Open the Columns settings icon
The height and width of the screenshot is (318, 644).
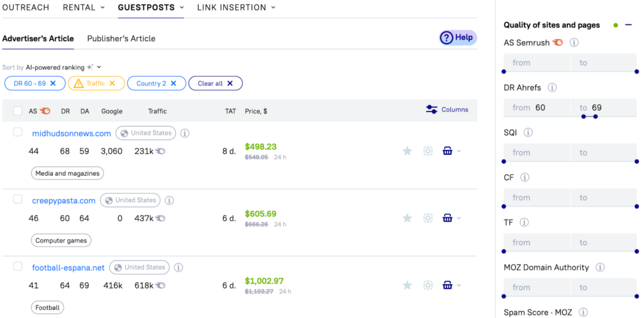431,110
